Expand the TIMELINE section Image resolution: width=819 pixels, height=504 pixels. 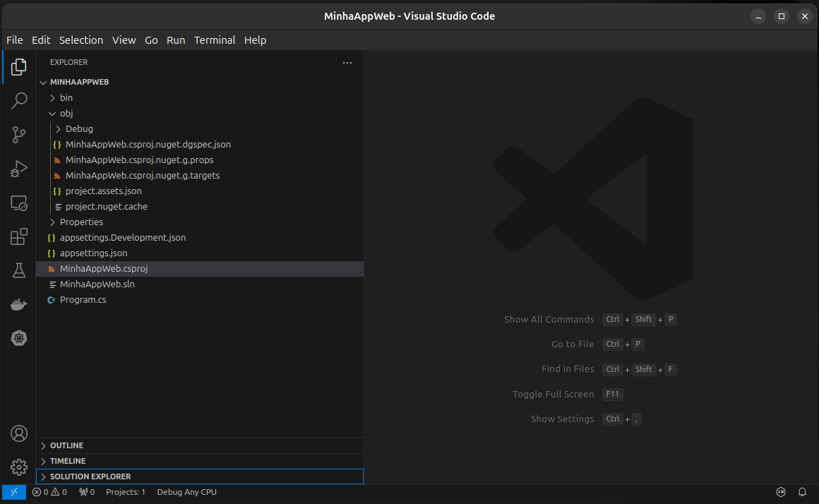[x=200, y=461]
